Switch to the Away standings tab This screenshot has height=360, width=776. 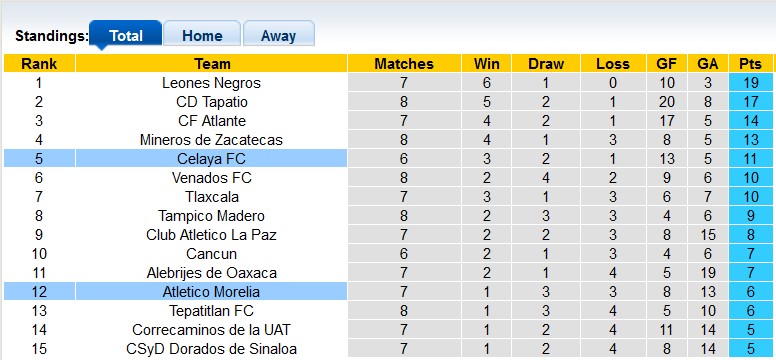pyautogui.click(x=279, y=34)
